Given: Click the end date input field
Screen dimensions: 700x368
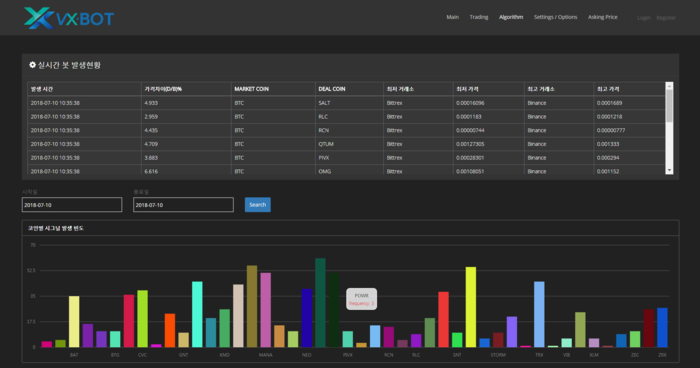Looking at the screenshot, I should coord(183,205).
